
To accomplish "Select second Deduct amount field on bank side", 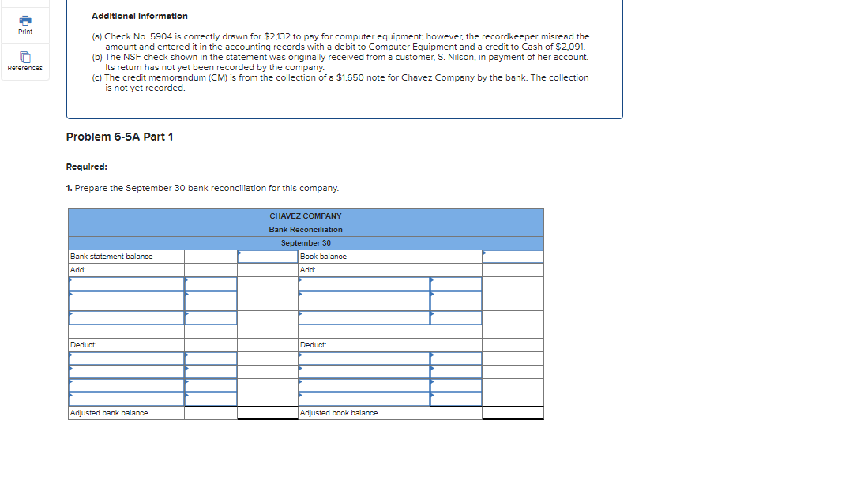I will pos(211,372).
